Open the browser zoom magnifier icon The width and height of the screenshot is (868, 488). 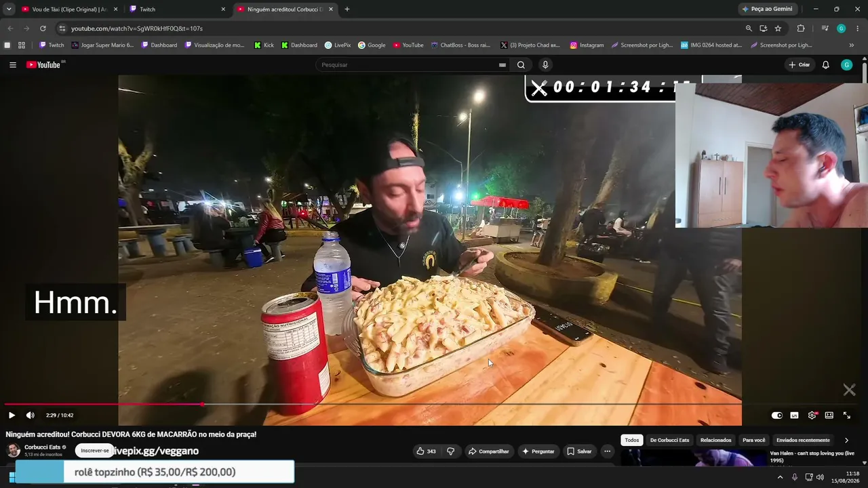tap(749, 28)
